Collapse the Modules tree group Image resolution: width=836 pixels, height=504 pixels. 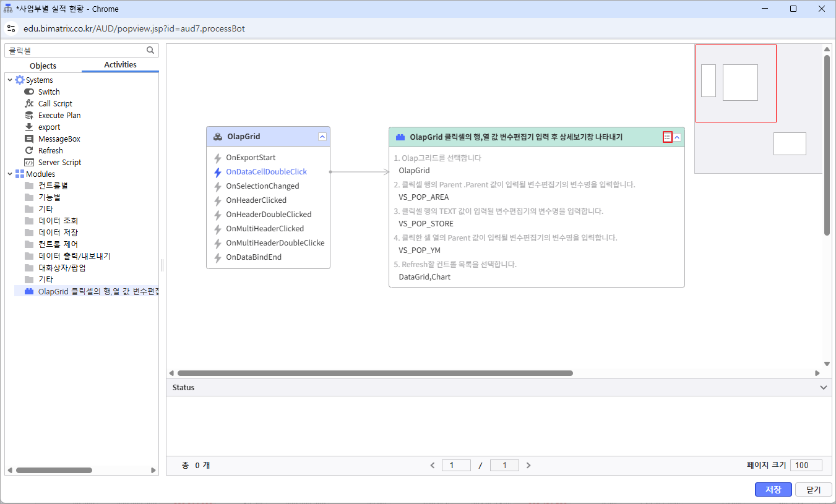pos(9,174)
